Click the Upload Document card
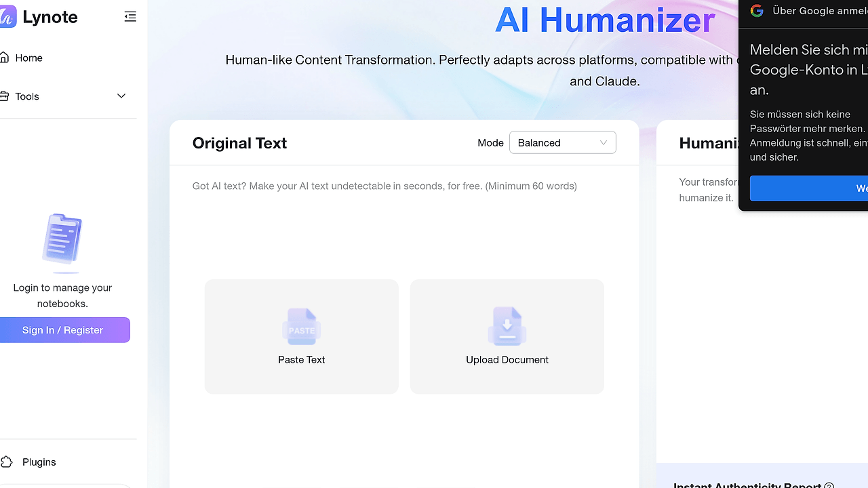Screen dimensions: 868x488 pos(507,336)
